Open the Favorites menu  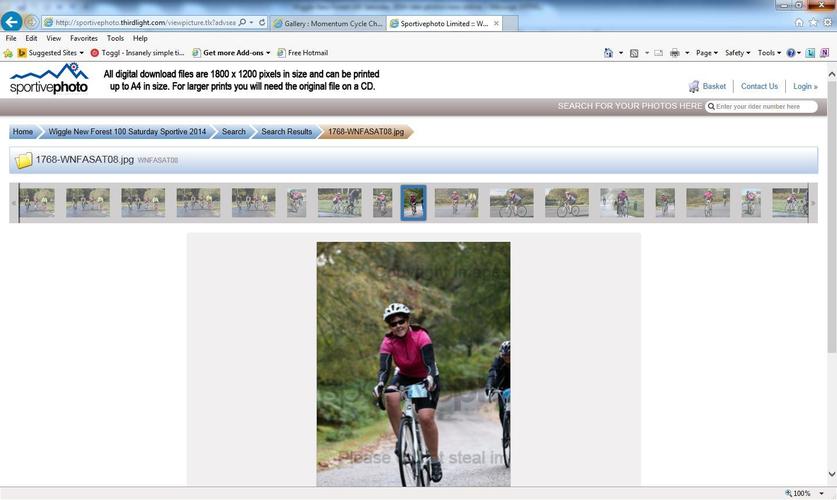pyautogui.click(x=84, y=38)
